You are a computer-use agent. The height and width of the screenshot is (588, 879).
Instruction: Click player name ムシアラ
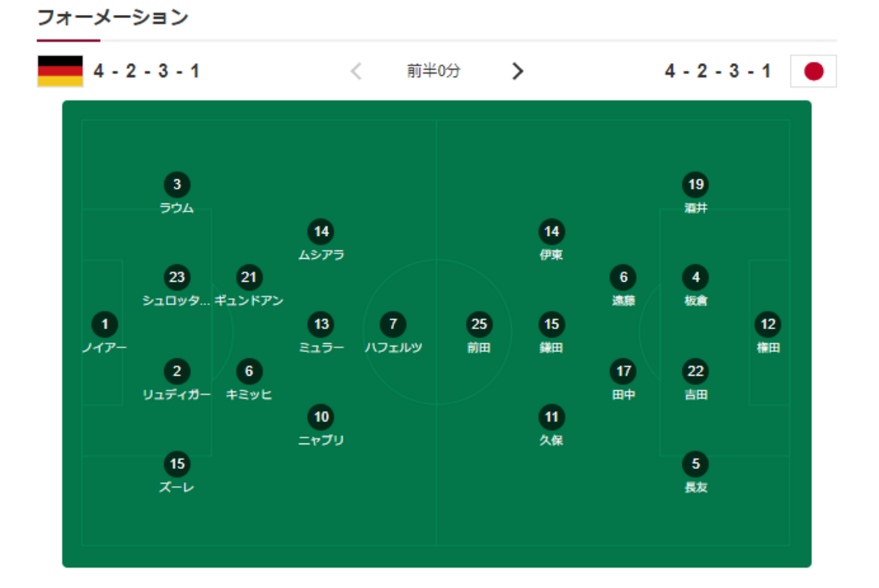321,255
